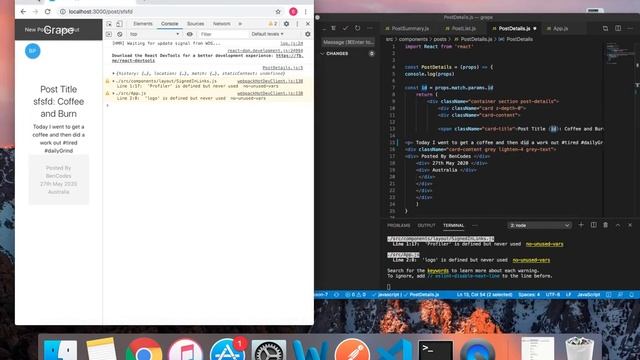Open source control more actions ellipsis

click(x=370, y=28)
